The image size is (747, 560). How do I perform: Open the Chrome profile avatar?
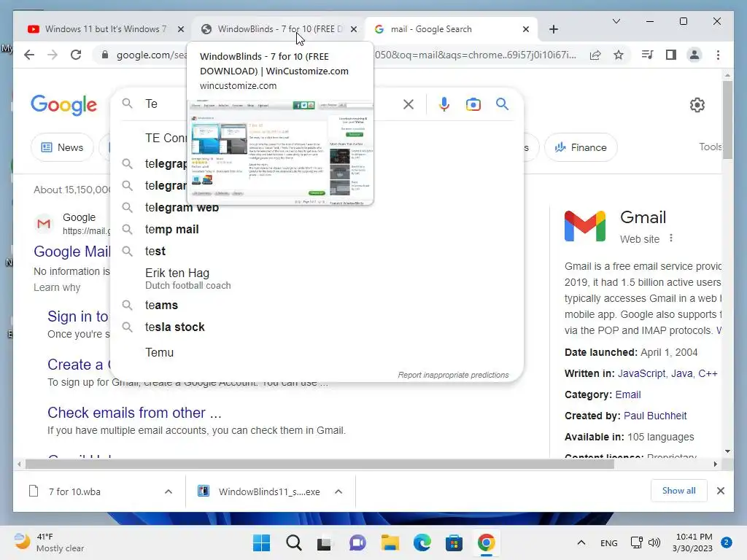[x=694, y=55]
